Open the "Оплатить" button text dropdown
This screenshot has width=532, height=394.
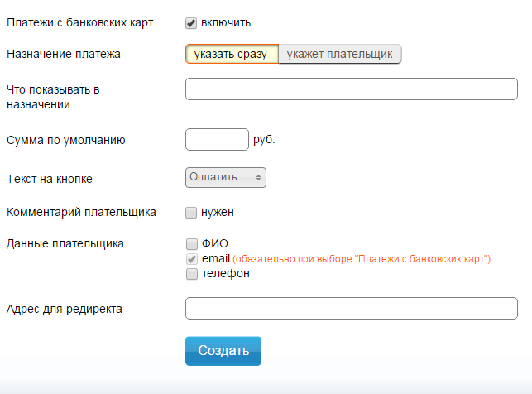point(226,177)
